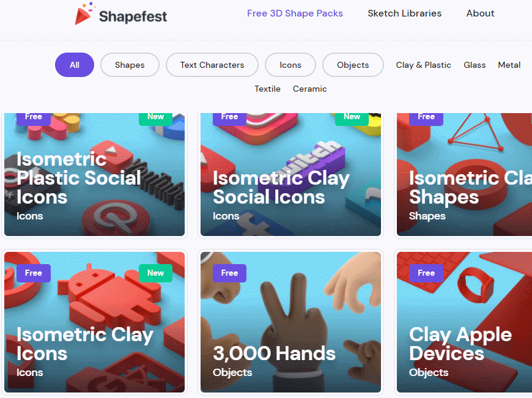Select the All filter pill
The image size is (532, 398).
(x=75, y=65)
